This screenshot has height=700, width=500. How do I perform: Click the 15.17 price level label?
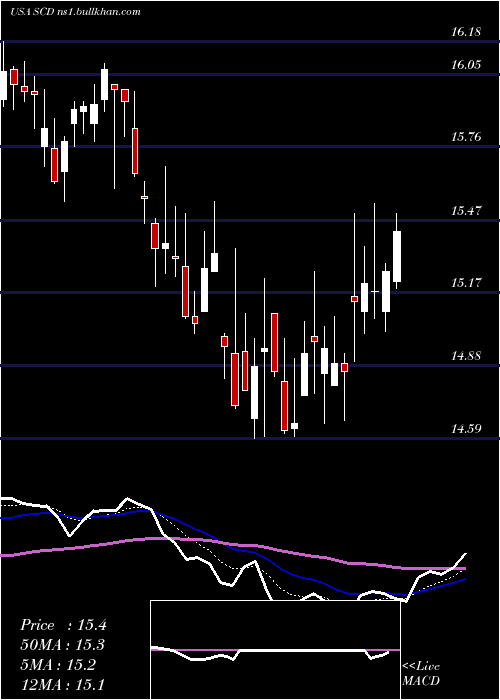[x=466, y=283]
